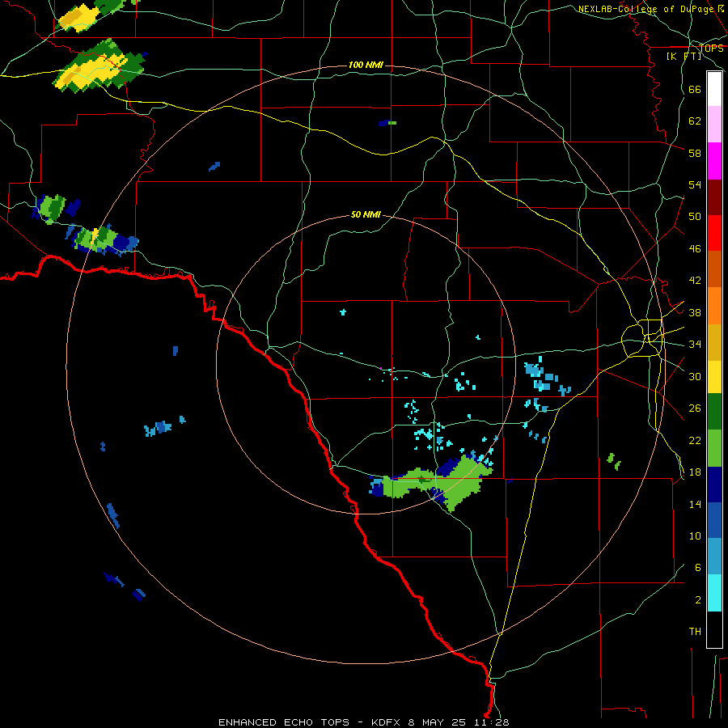The height and width of the screenshot is (728, 728).
Task: Click legend value 18
Action: (x=695, y=472)
